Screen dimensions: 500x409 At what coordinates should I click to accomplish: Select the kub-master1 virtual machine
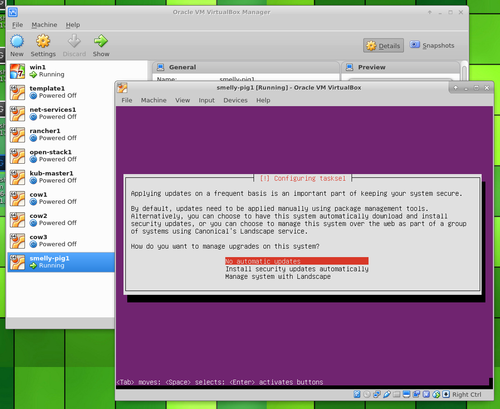pyautogui.click(x=61, y=177)
